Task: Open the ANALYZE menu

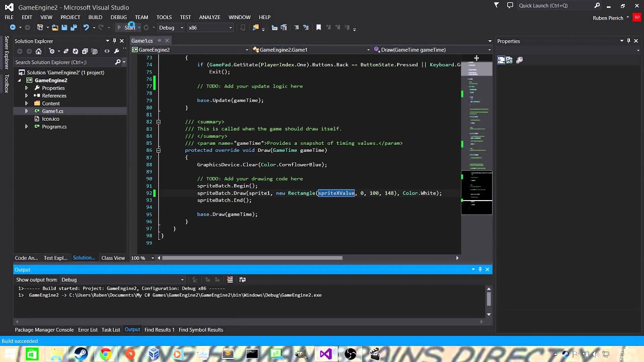Action: coord(209,17)
